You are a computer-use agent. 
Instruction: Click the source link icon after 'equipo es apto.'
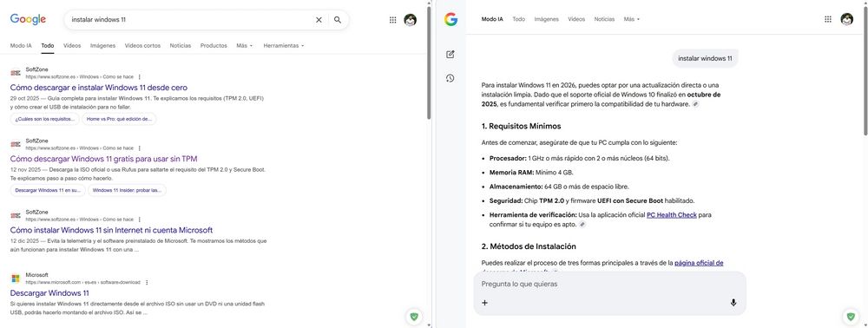point(582,225)
